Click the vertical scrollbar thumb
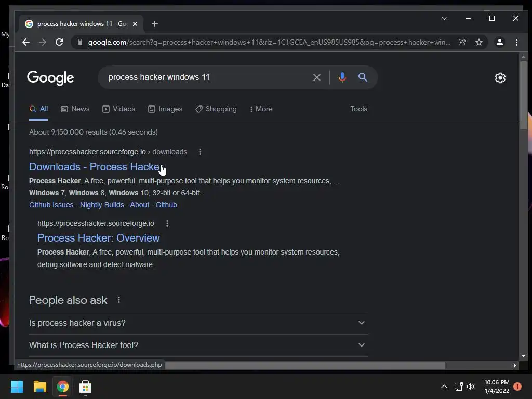Viewport: 532px width, 399px height. pyautogui.click(x=523, y=95)
